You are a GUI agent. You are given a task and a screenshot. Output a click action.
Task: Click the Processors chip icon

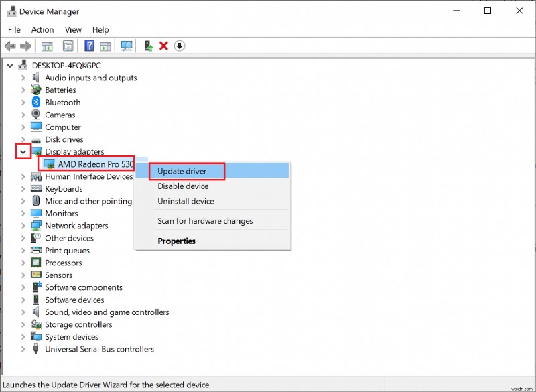tap(36, 263)
